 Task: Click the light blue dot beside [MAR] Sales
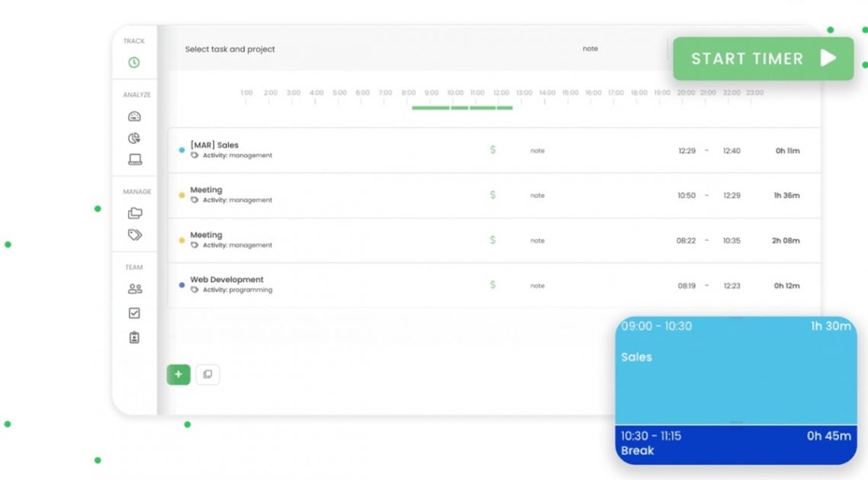coord(181,150)
